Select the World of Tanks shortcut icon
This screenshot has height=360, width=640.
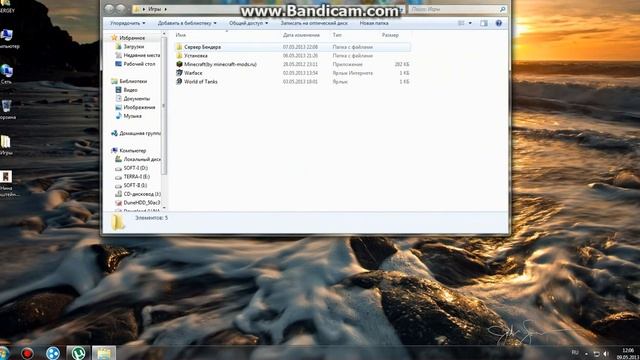(x=179, y=81)
